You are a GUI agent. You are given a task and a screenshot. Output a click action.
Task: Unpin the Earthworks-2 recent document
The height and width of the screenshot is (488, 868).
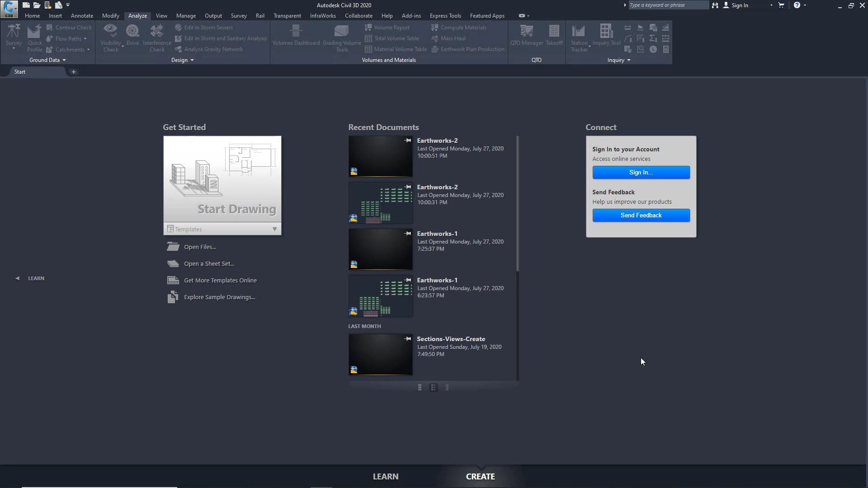[407, 141]
